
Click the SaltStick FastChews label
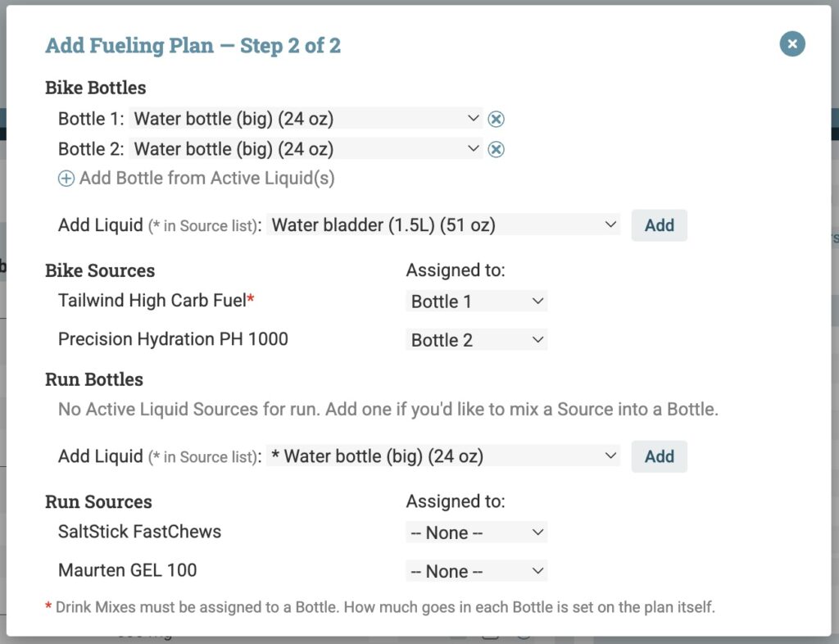click(139, 532)
